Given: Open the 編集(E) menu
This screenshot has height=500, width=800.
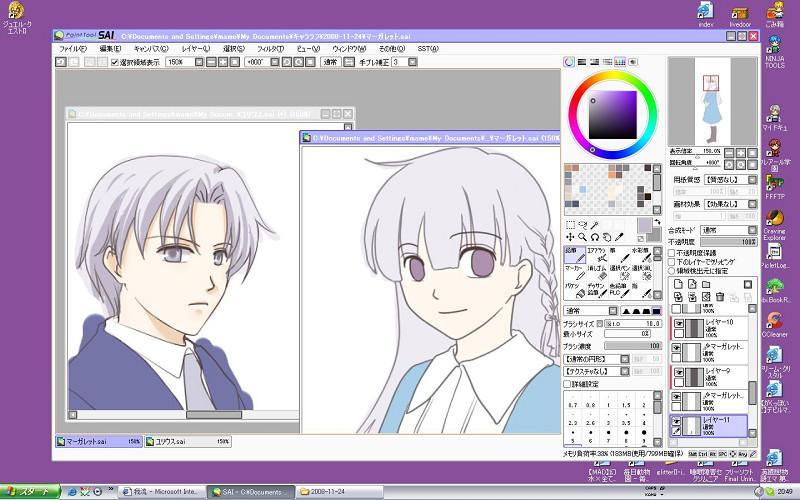Looking at the screenshot, I should tap(110, 49).
